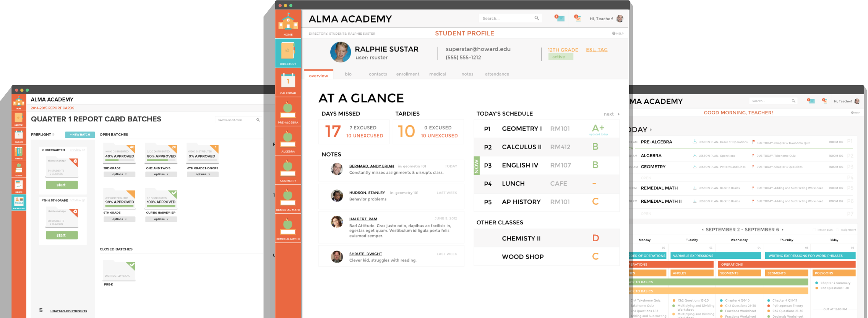This screenshot has width=868, height=318.
Task: Click the Report Cards icon in left window sidebar
Action: coord(19,202)
